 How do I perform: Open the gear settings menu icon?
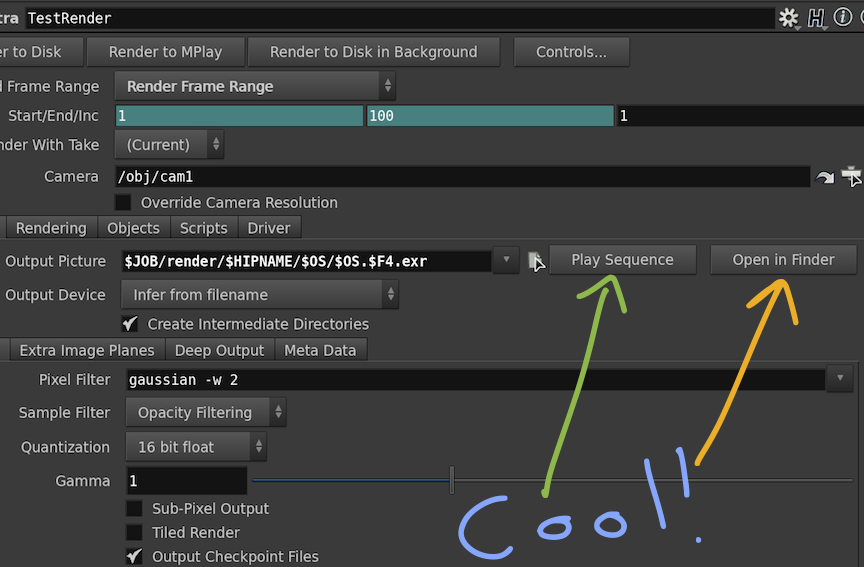click(789, 18)
